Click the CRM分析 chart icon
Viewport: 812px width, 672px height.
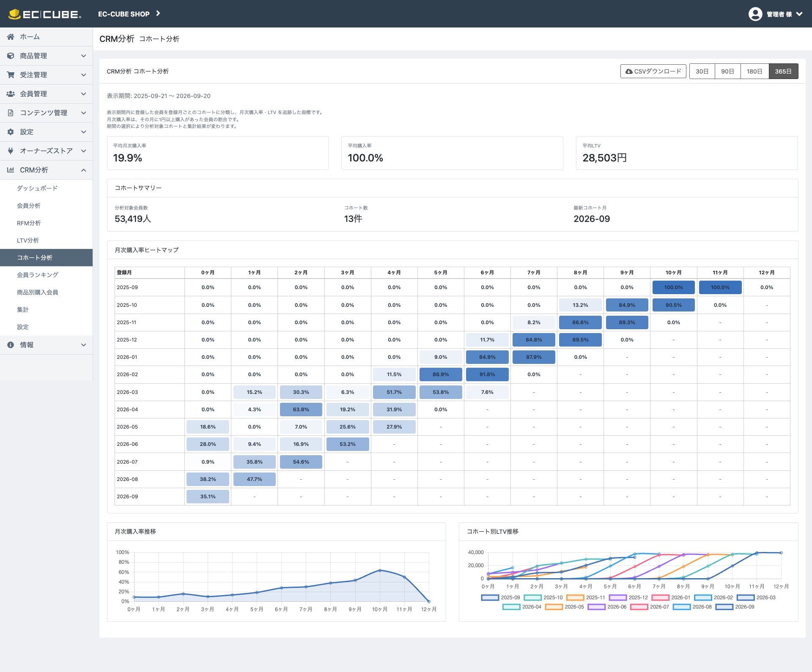(11, 170)
